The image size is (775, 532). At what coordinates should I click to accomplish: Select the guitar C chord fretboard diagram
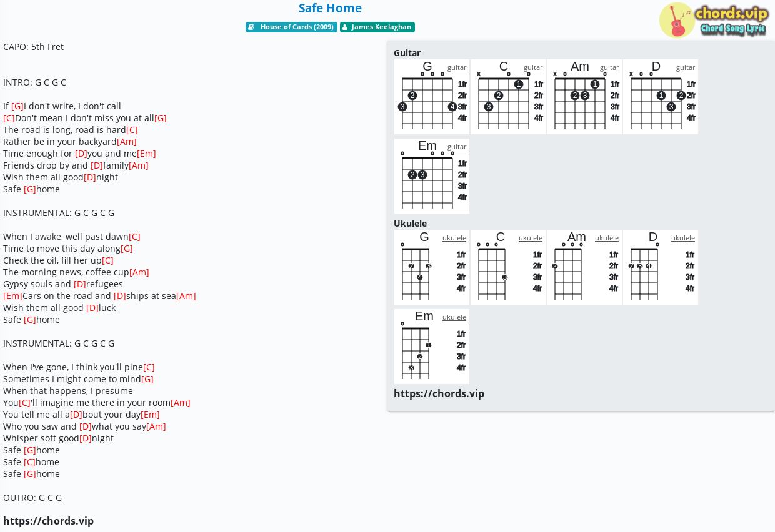tap(508, 97)
